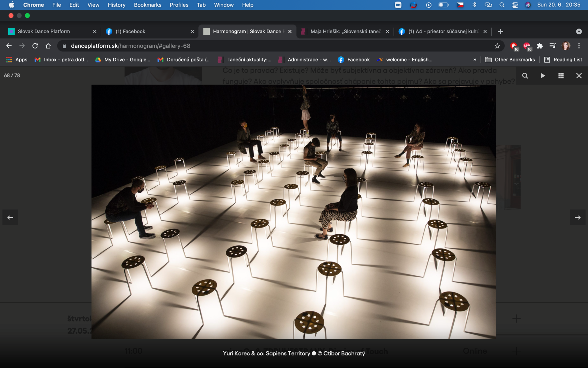Start the gallery slideshow play button
This screenshot has height=368, width=588.
pyautogui.click(x=543, y=76)
